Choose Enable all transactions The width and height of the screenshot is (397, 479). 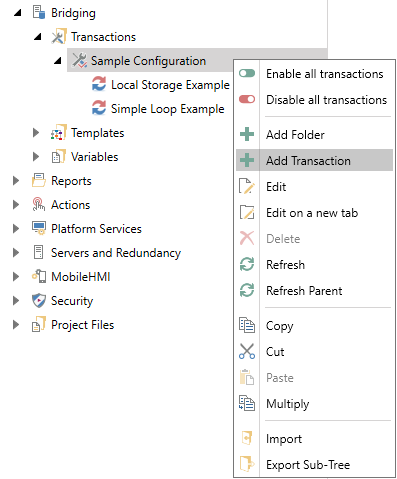(314, 73)
